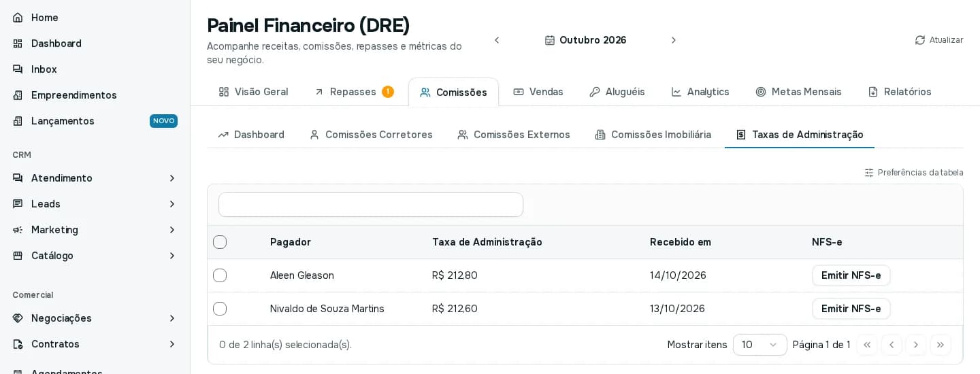Screen dimensions: 980x374
Task: Click the Leads funnel icon
Action: 18,204
